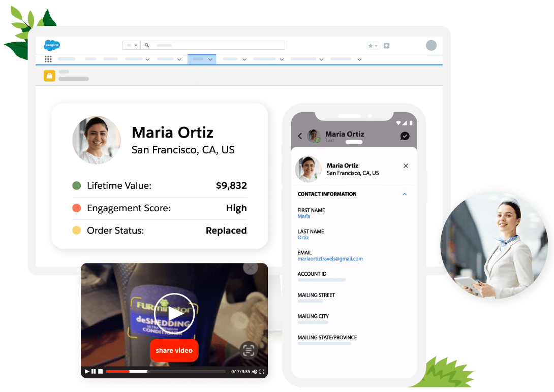Open the last chevron in the navigation bar
554x392 pixels.
(359, 59)
